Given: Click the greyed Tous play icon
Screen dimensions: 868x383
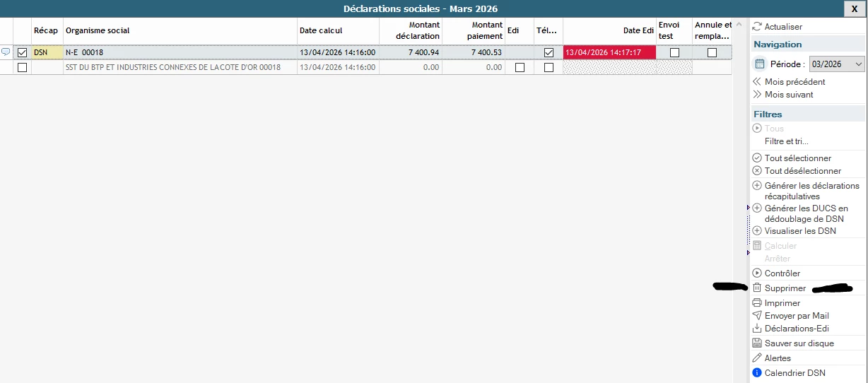Looking at the screenshot, I should [757, 128].
